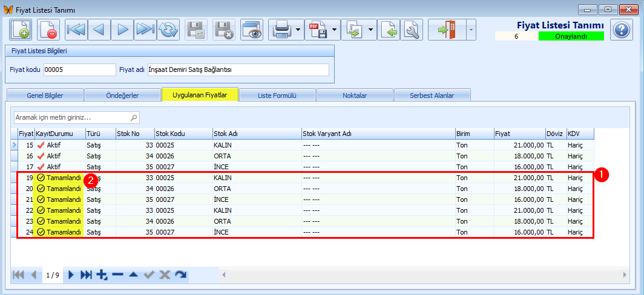Open the Serbest Alanlar tab
The image size is (644, 295).
432,95
